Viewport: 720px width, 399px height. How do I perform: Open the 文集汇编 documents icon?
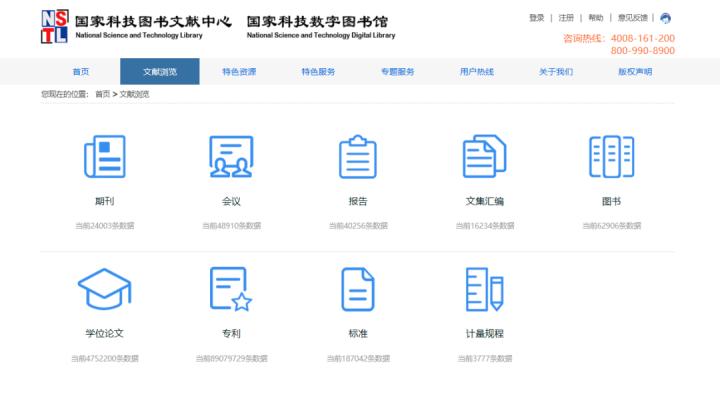(484, 156)
